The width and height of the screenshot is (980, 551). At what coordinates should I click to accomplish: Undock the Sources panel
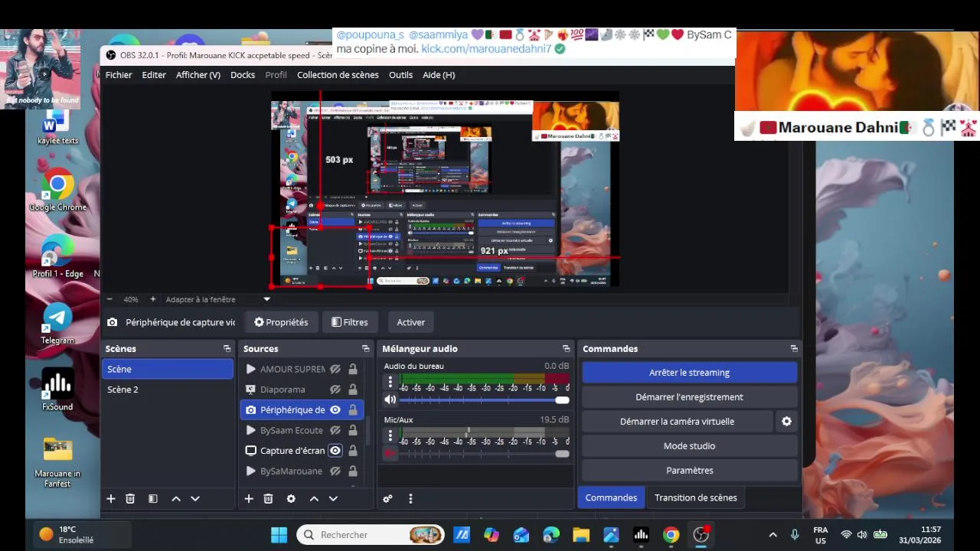[365, 348]
